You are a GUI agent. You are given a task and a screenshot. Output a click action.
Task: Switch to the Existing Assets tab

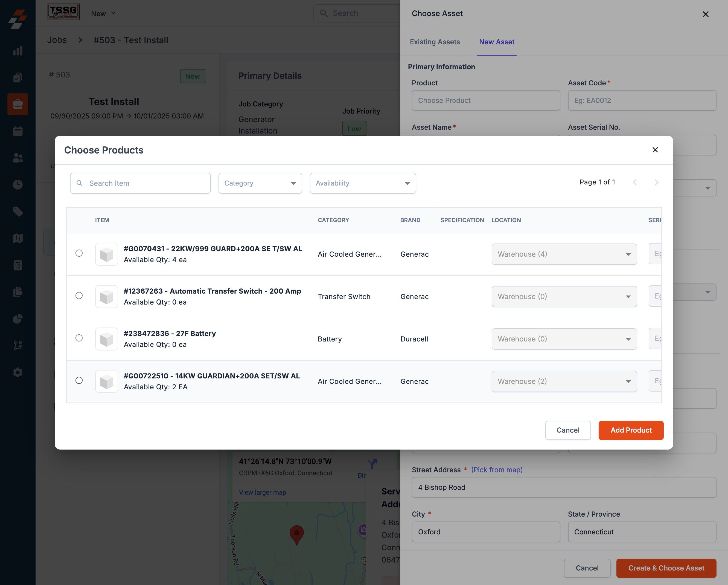[435, 42]
